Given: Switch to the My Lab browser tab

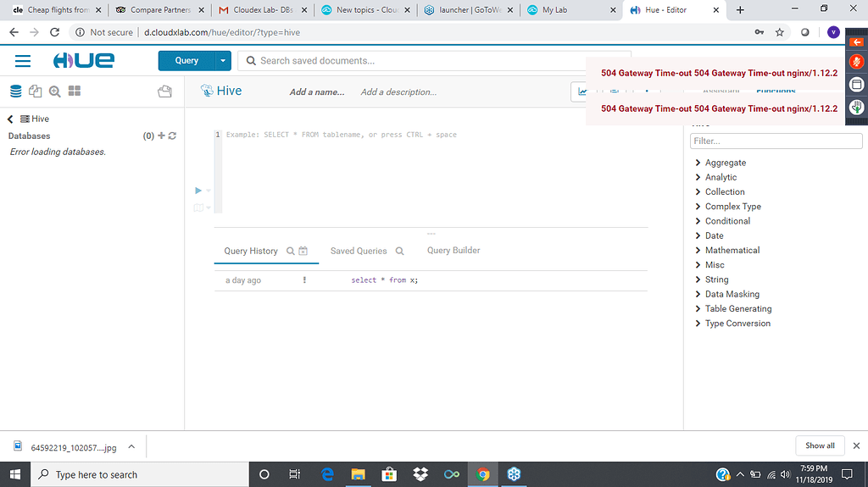Looking at the screenshot, I should [x=571, y=10].
